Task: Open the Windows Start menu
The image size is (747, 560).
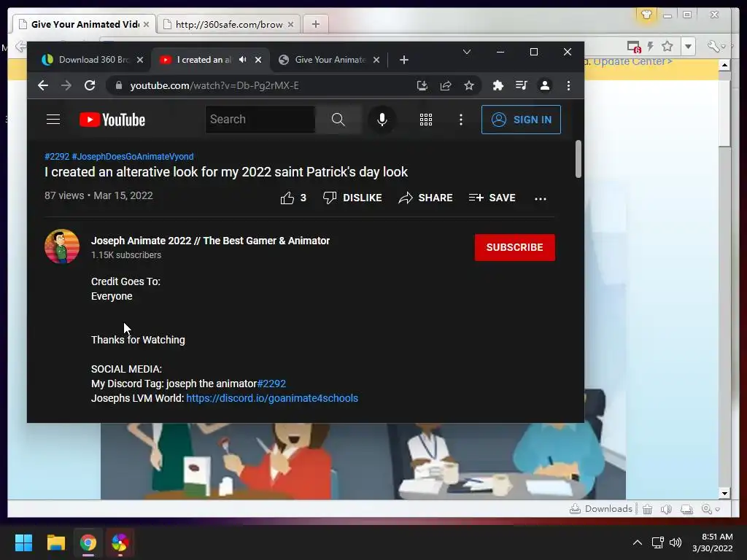Action: tap(23, 542)
